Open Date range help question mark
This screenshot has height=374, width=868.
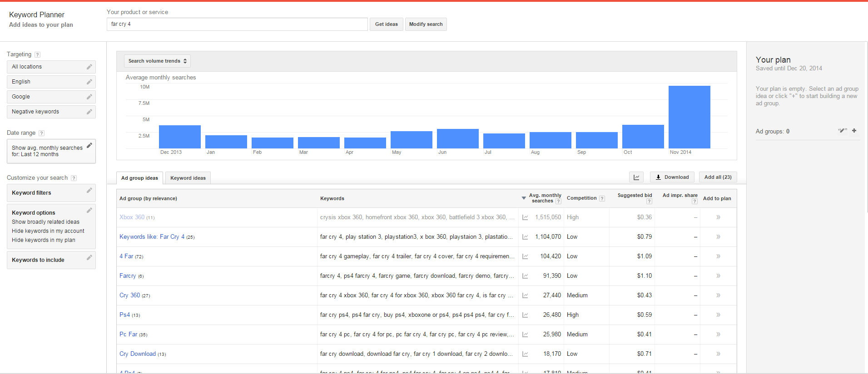pyautogui.click(x=41, y=133)
